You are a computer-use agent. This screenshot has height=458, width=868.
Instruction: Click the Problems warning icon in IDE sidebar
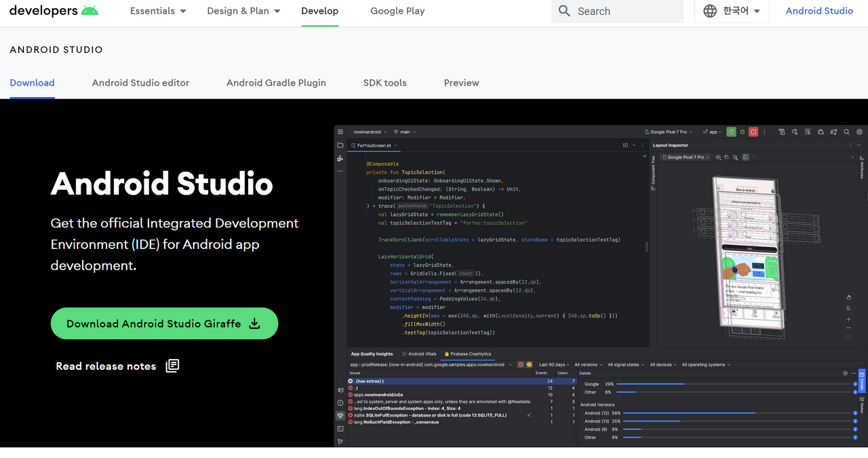pos(340,403)
